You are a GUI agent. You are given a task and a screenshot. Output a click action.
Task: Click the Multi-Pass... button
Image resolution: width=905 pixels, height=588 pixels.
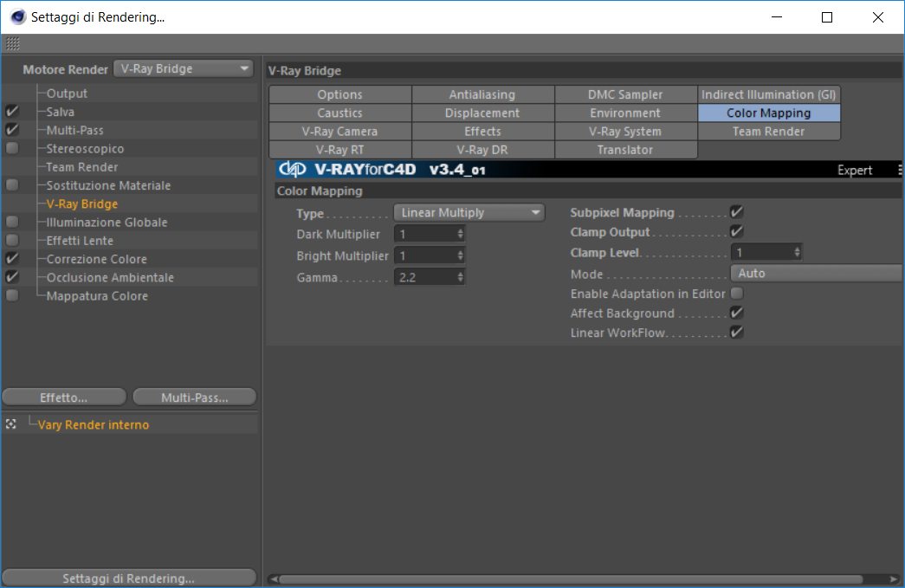click(x=195, y=397)
